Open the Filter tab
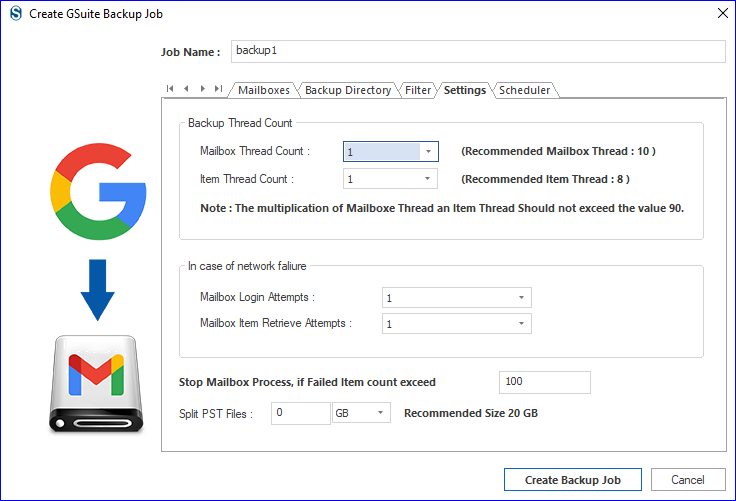736x501 pixels. (x=418, y=90)
